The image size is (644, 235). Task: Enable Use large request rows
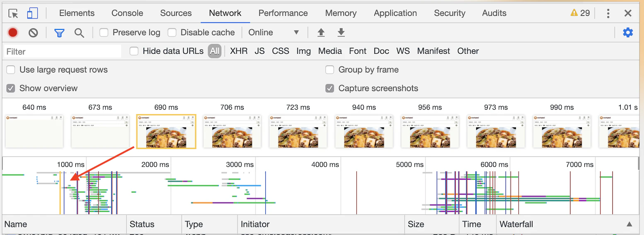[x=11, y=70]
